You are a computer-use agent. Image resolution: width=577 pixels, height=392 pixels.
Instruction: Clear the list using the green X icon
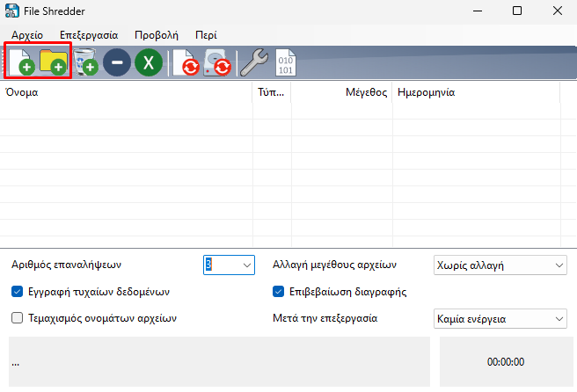pyautogui.click(x=149, y=62)
